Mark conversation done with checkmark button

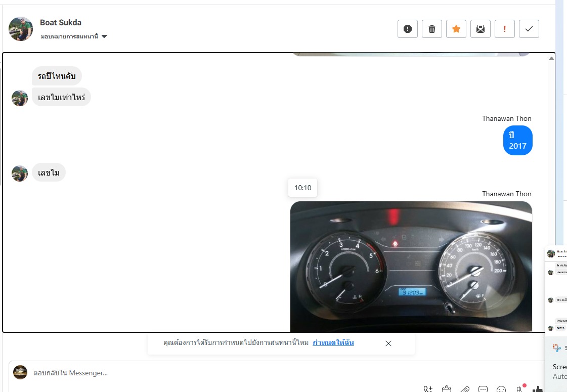coord(529,29)
